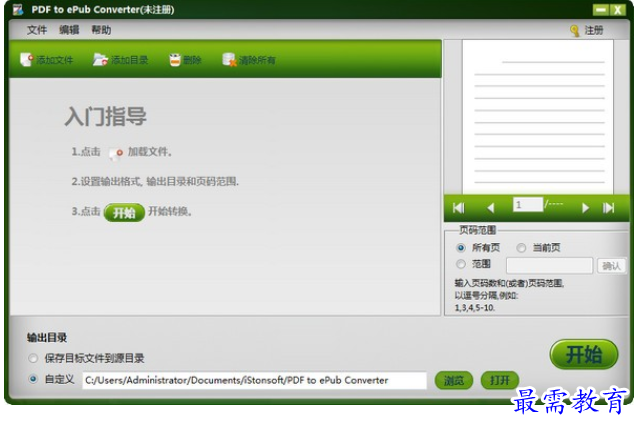Click the 页码范围 group label
This screenshot has height=433, width=635.
[477, 230]
